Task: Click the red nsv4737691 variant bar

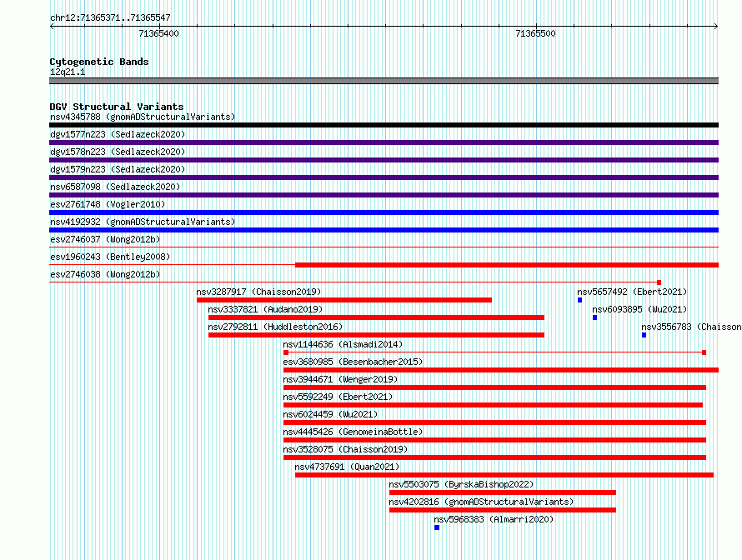Action: (x=504, y=475)
